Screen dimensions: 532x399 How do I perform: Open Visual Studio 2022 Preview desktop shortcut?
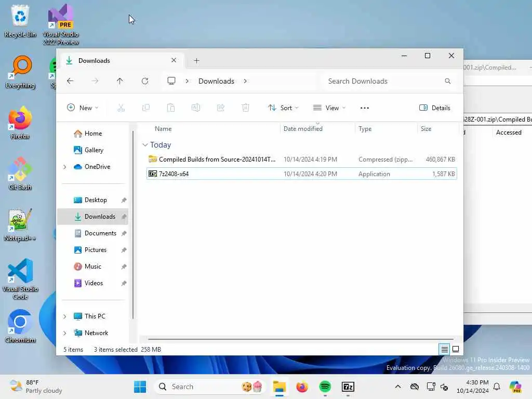[61, 24]
